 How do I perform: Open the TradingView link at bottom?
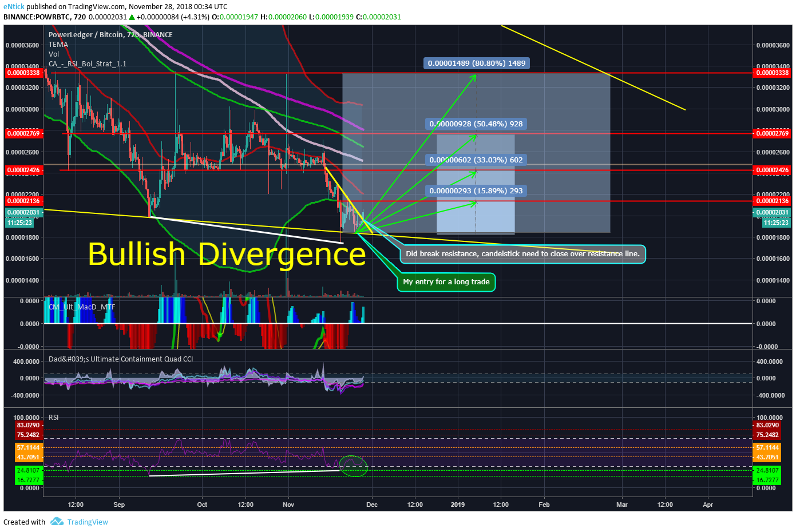coord(88,522)
